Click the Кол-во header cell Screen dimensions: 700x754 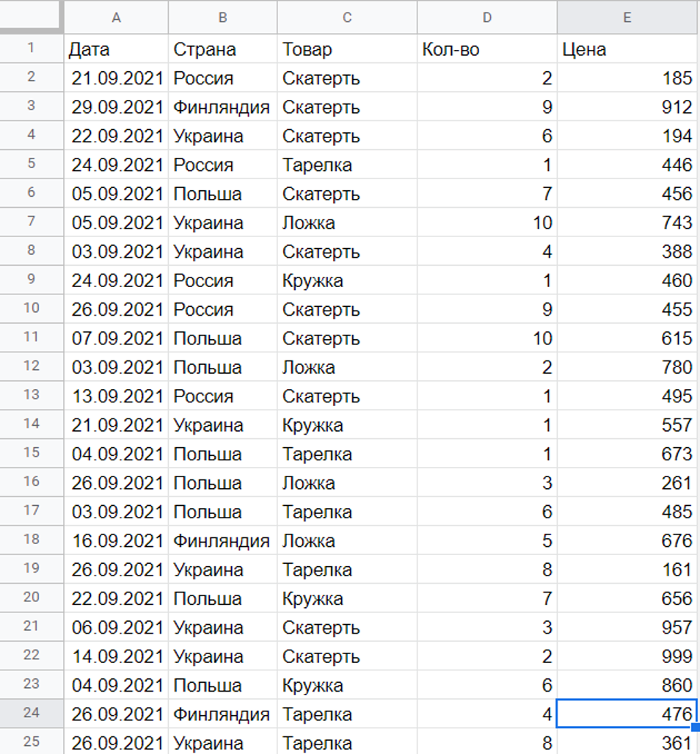pyautogui.click(x=486, y=49)
